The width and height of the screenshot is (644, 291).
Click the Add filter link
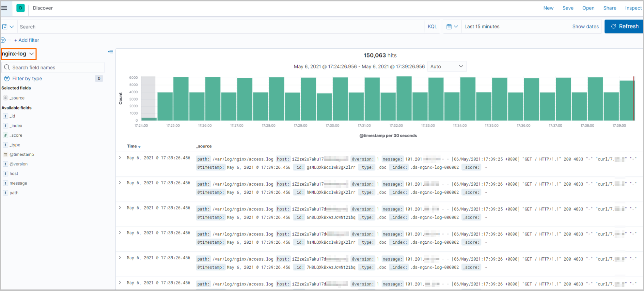27,40
